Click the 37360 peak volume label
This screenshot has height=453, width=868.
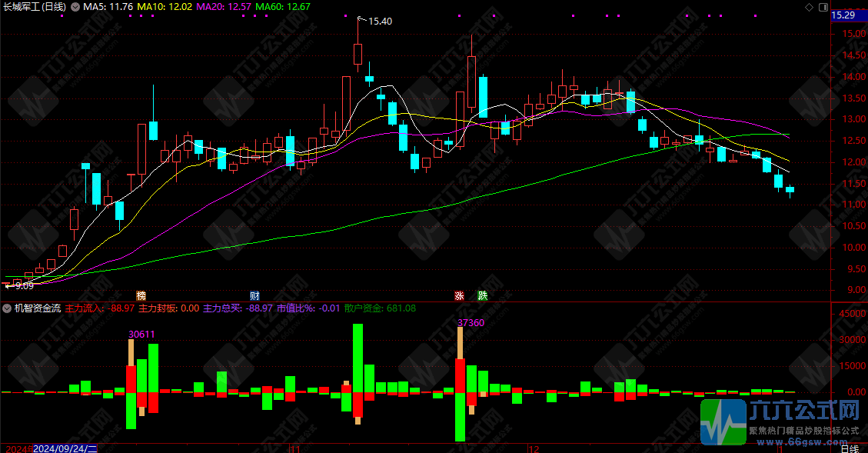[x=471, y=323]
